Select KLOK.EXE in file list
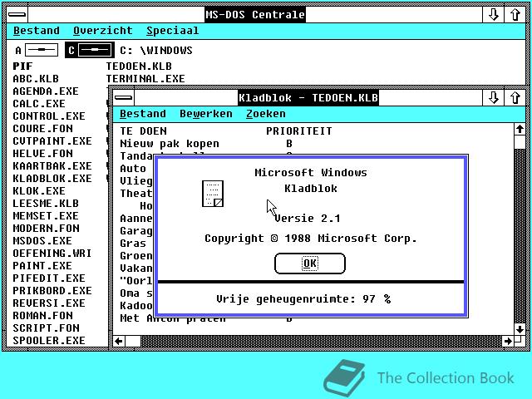The image size is (532, 399). [39, 190]
